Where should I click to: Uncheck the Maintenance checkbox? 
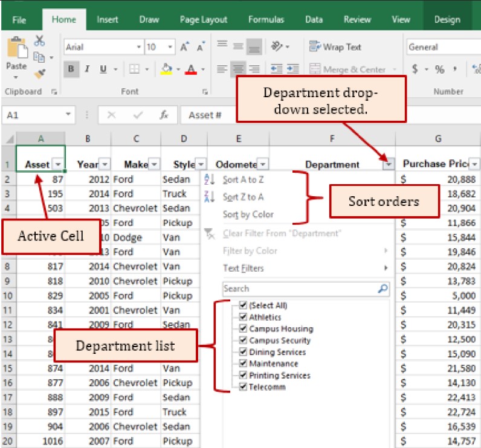(243, 363)
